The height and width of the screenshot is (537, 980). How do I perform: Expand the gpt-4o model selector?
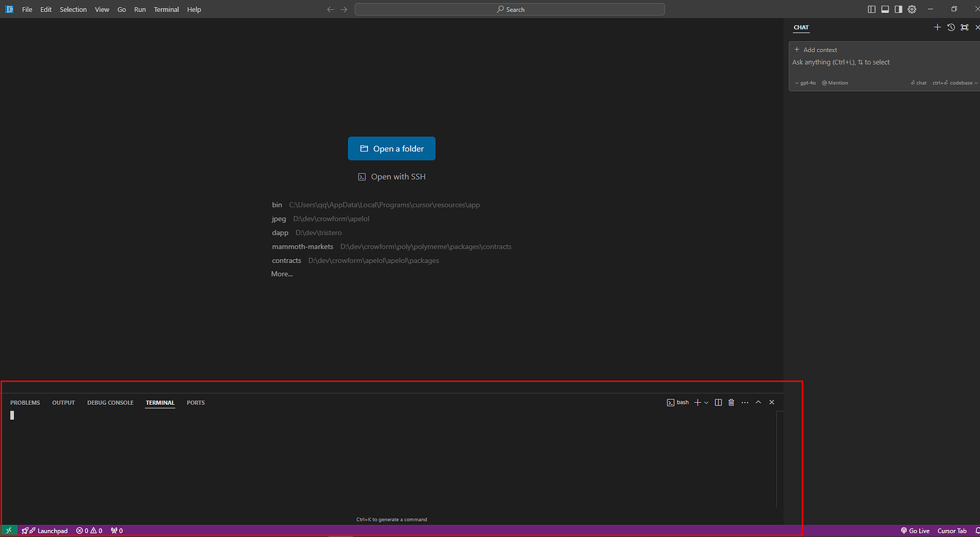tap(804, 82)
